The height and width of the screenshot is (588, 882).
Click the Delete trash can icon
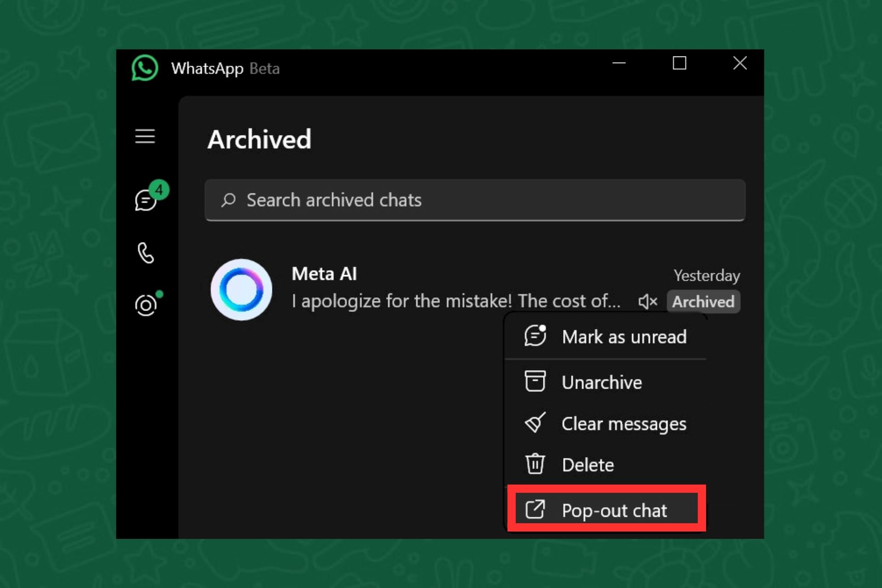point(535,464)
